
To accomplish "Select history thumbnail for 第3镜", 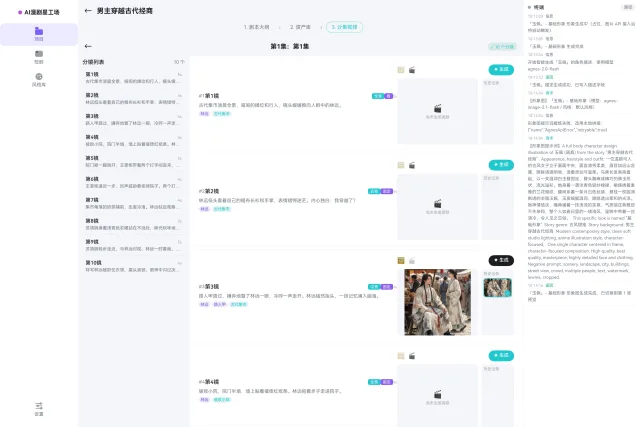I will pyautogui.click(x=497, y=287).
